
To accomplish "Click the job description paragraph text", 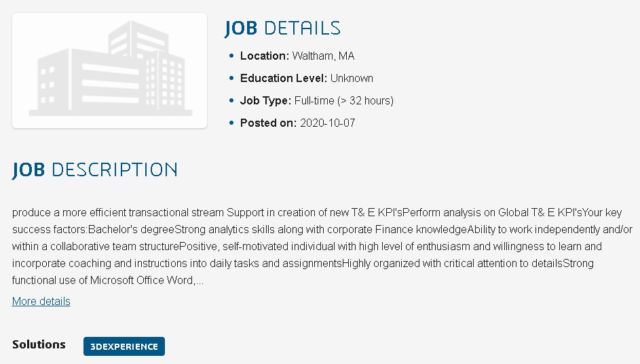I will pos(319,246).
